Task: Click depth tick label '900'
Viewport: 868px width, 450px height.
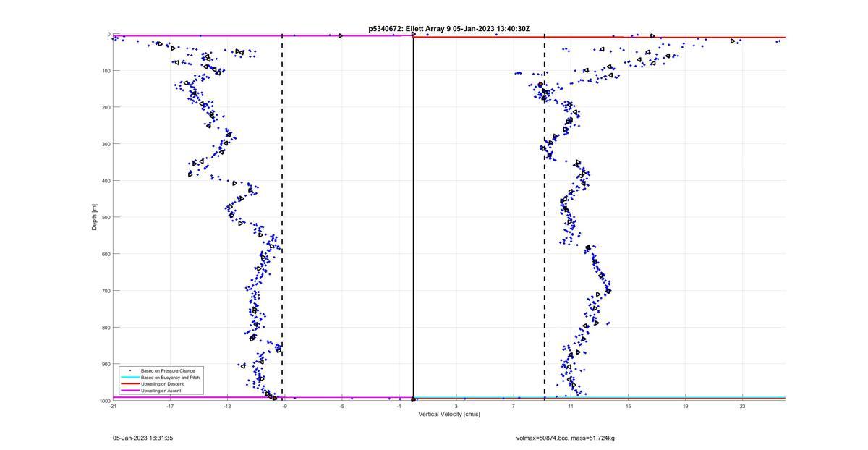Action: (105, 364)
